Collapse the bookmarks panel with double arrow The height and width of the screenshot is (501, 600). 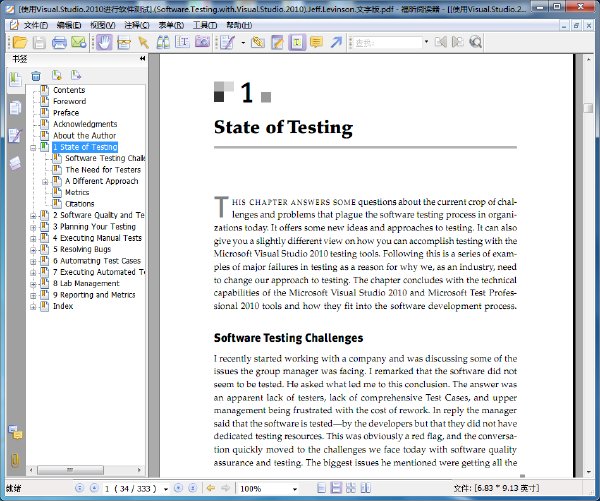[x=142, y=59]
